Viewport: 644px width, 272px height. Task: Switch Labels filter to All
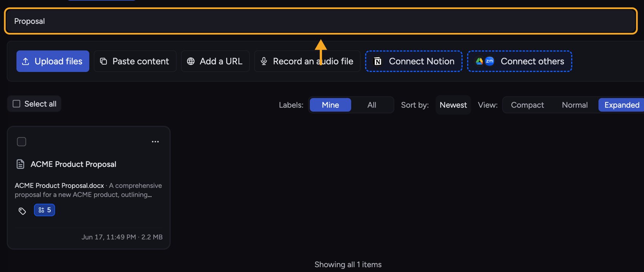pos(372,105)
